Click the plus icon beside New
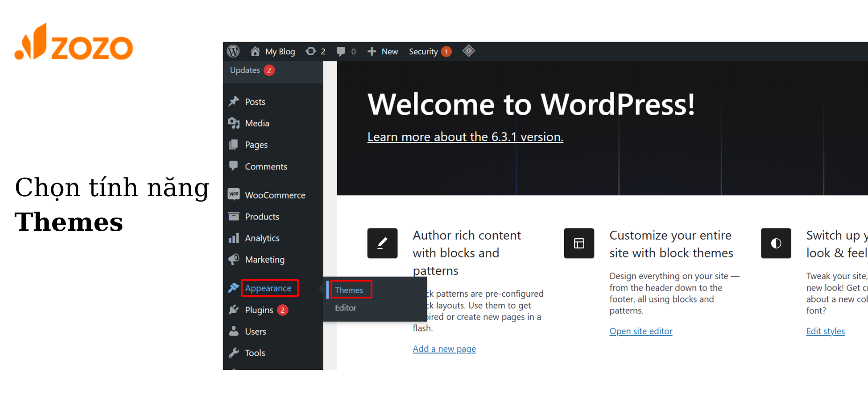 click(371, 51)
